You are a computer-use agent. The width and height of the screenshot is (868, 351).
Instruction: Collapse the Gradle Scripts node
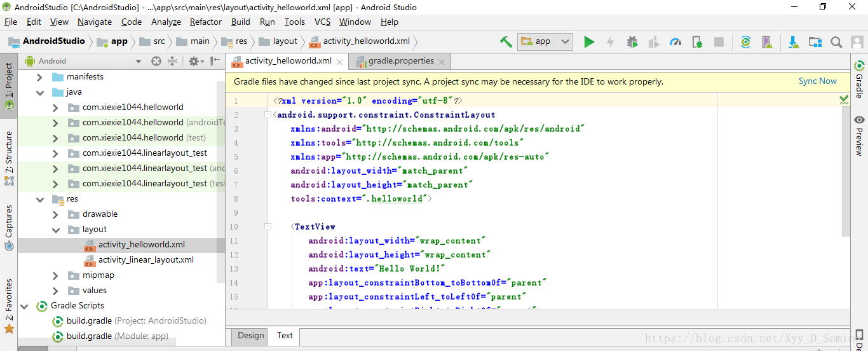pos(24,306)
